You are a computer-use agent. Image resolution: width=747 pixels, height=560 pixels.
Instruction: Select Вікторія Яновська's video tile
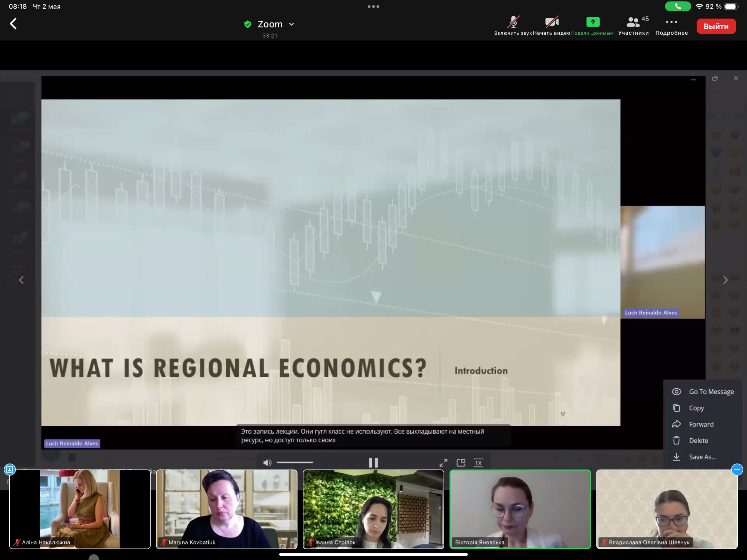click(x=520, y=509)
